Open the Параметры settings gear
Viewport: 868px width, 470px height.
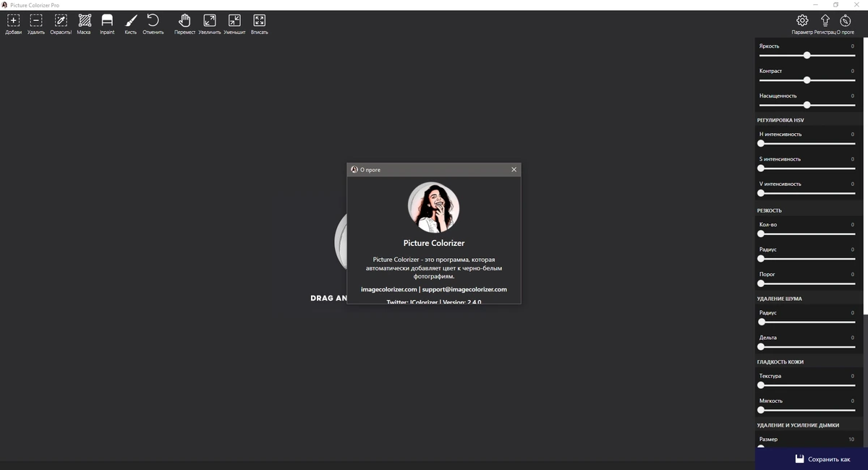click(x=802, y=24)
